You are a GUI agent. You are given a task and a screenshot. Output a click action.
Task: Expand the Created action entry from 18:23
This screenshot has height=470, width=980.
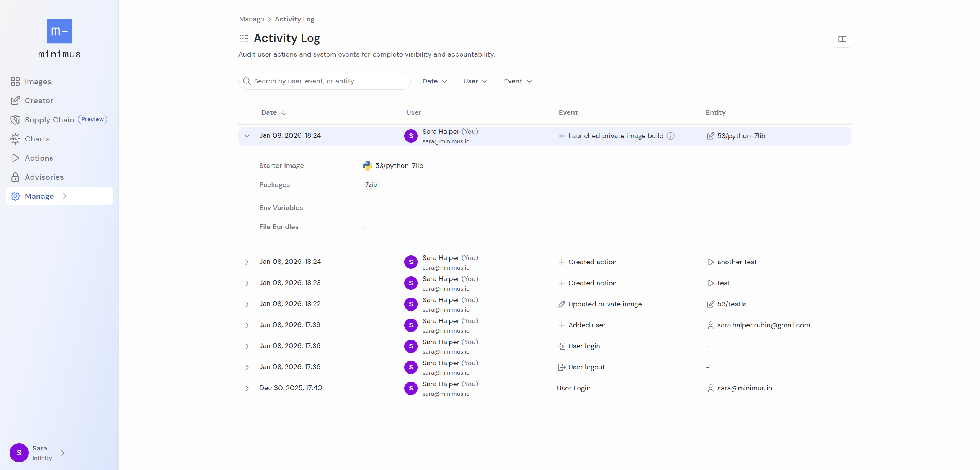tap(247, 283)
